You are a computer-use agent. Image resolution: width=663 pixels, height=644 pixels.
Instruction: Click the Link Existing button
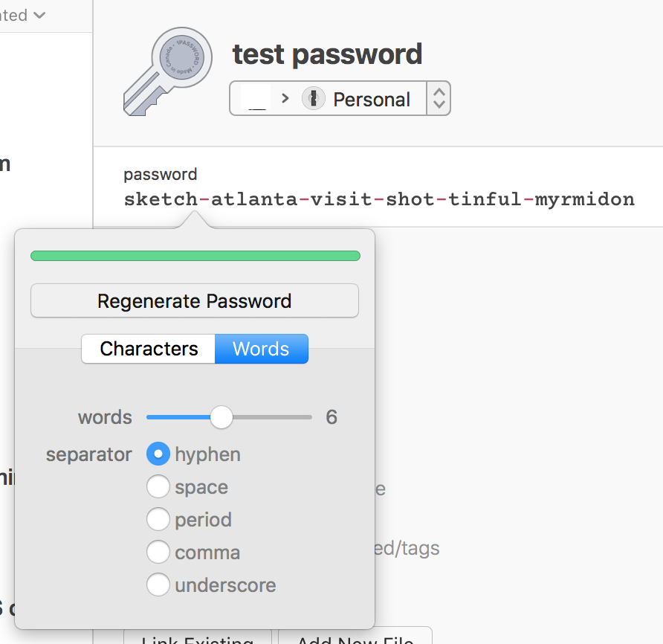(197, 637)
